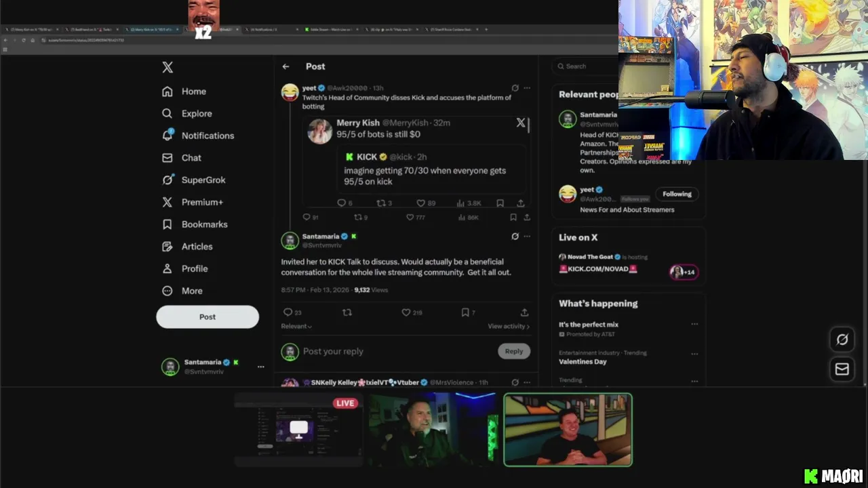Open more options on SNKelly Kelley's reply

coord(527,382)
